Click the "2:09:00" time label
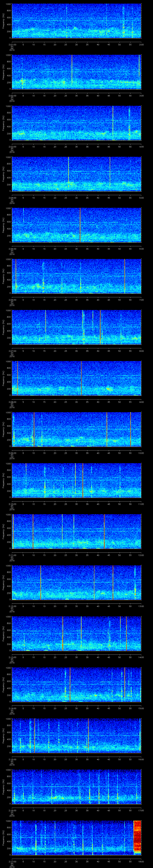 tap(12, 453)
